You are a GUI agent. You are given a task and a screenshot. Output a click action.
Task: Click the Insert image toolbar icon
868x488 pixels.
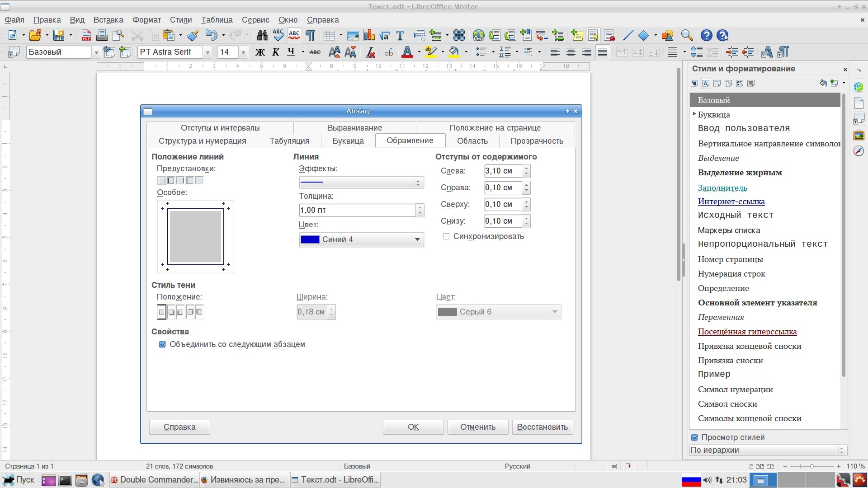[353, 35]
